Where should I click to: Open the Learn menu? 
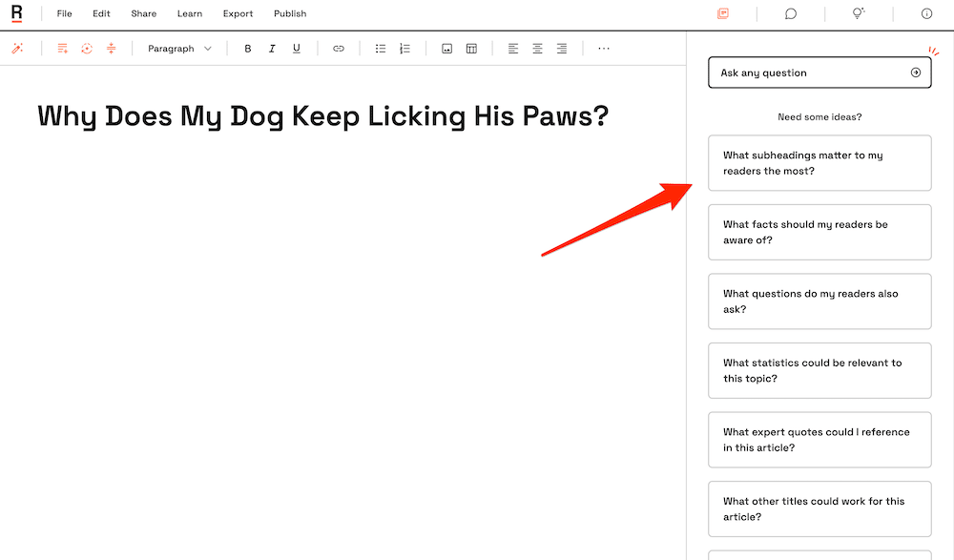point(190,13)
